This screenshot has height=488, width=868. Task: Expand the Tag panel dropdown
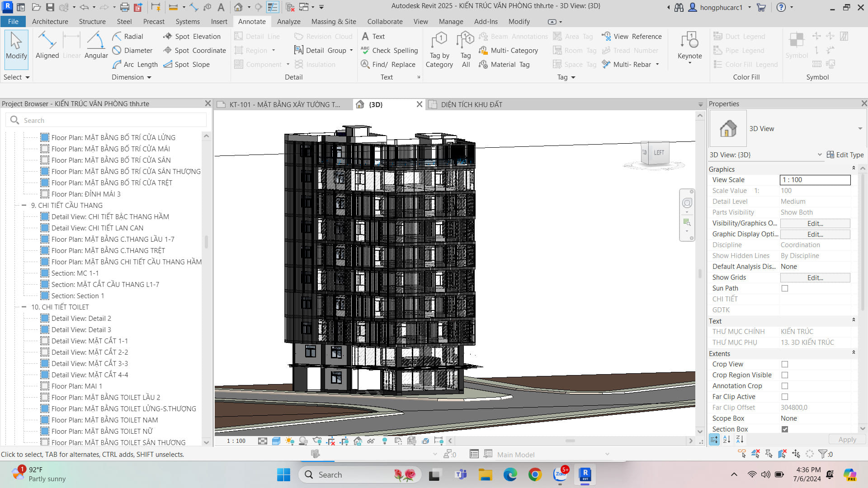(566, 77)
